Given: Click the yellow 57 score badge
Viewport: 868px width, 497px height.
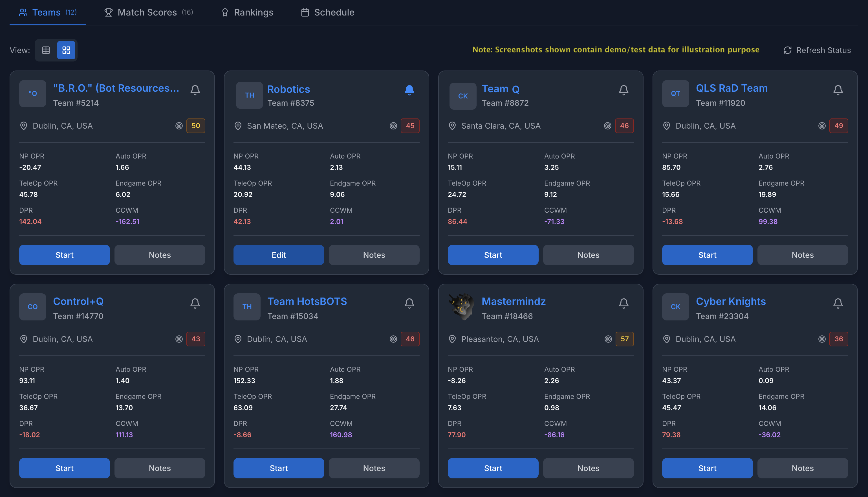Looking at the screenshot, I should click(x=624, y=339).
